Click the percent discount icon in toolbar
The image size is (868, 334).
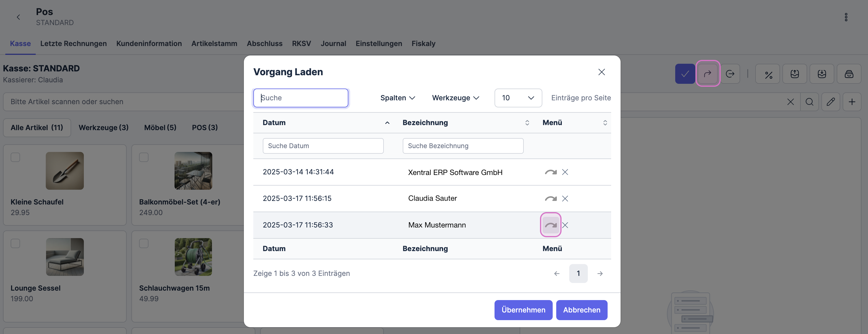coord(768,74)
